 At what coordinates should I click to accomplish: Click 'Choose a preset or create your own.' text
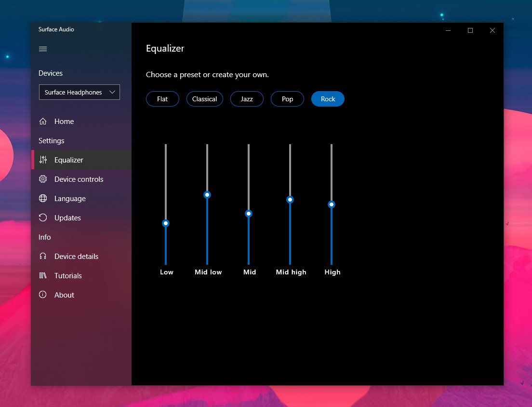tap(207, 74)
